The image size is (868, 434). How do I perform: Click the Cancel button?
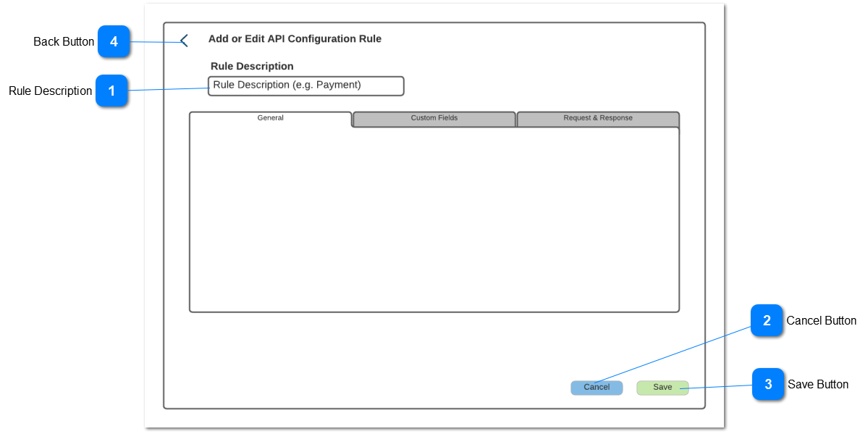[x=596, y=387]
